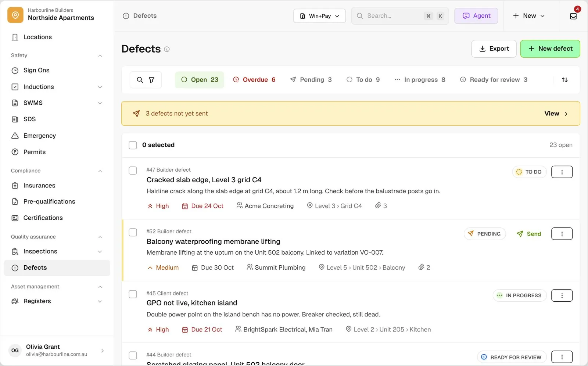Select the Ready for review tab

click(x=494, y=80)
